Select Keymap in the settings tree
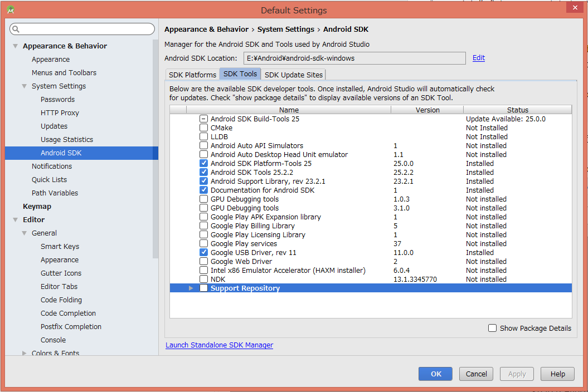 tap(37, 206)
